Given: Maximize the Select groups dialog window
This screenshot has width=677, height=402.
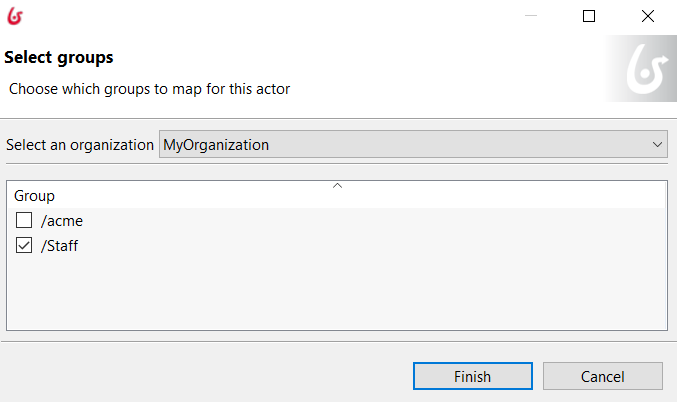Looking at the screenshot, I should point(589,16).
